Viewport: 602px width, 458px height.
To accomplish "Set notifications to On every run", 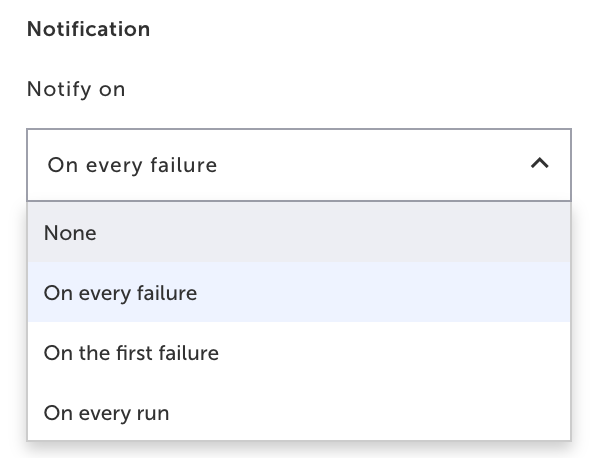I will 106,412.
